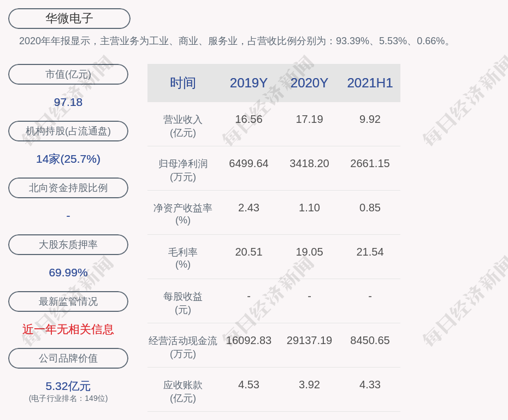Select the 净资产收益率(%) row label
The height and width of the screenshot is (420, 508).
(x=183, y=214)
